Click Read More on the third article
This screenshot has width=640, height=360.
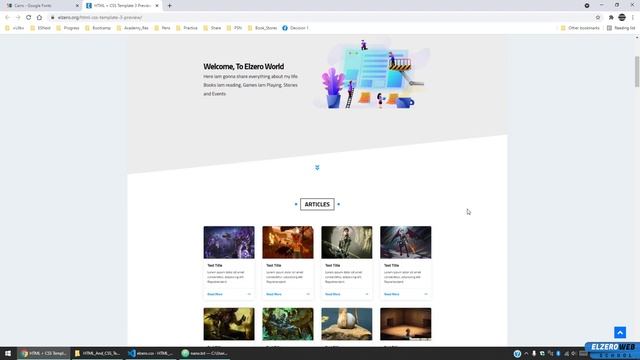point(332,294)
